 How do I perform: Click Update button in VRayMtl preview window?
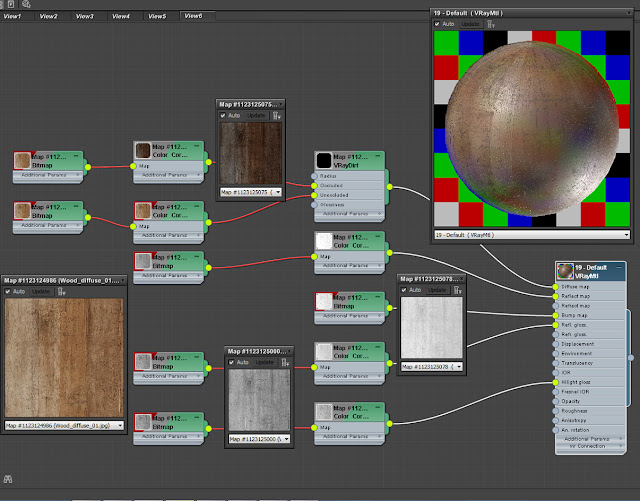(x=469, y=22)
